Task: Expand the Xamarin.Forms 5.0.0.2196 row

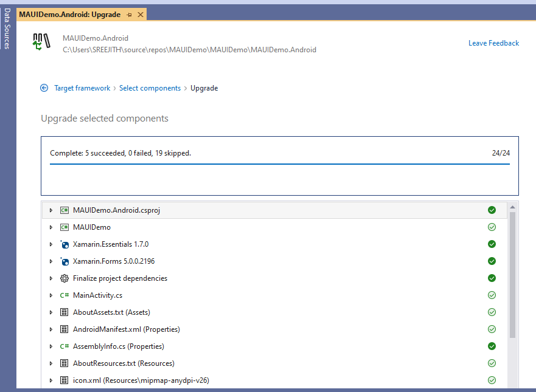Action: (x=51, y=261)
